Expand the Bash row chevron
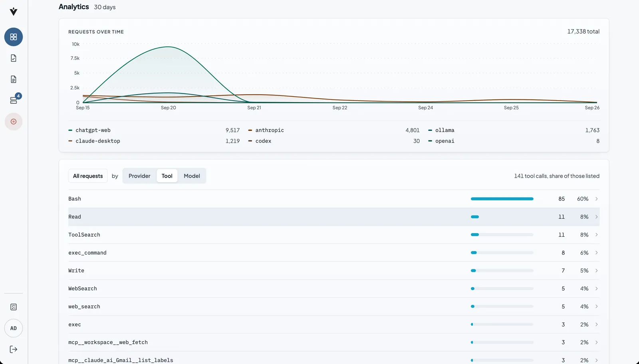Viewport: 639px width, 364px height. tap(597, 199)
